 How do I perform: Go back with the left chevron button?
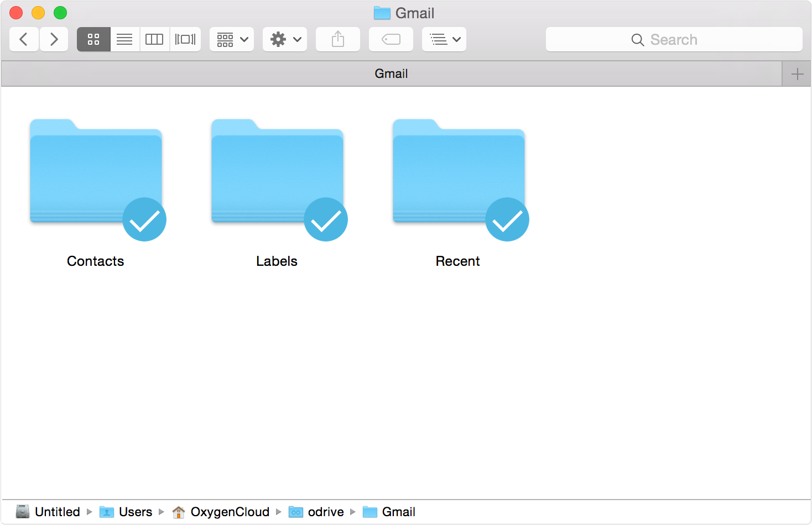pos(24,39)
